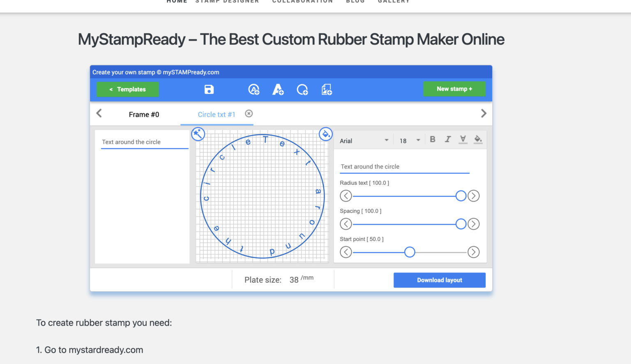Click the save floppy disk icon
Viewport: 631px width, 364px height.
point(209,89)
